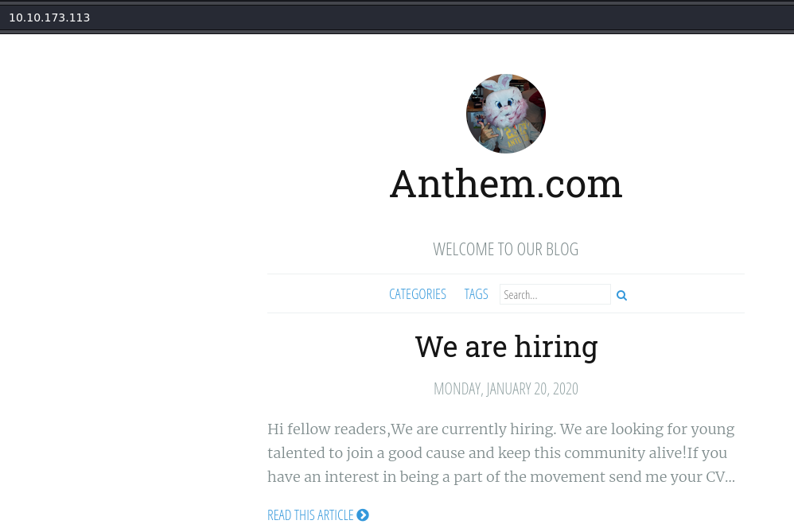Click the search magnifier icon

[x=621, y=295]
